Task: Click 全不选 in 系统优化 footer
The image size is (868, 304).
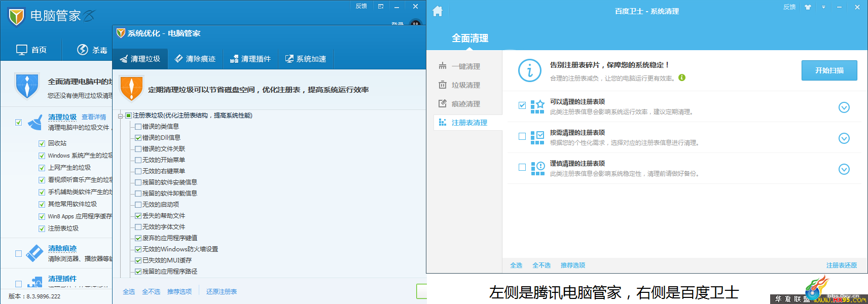Action: point(151,292)
